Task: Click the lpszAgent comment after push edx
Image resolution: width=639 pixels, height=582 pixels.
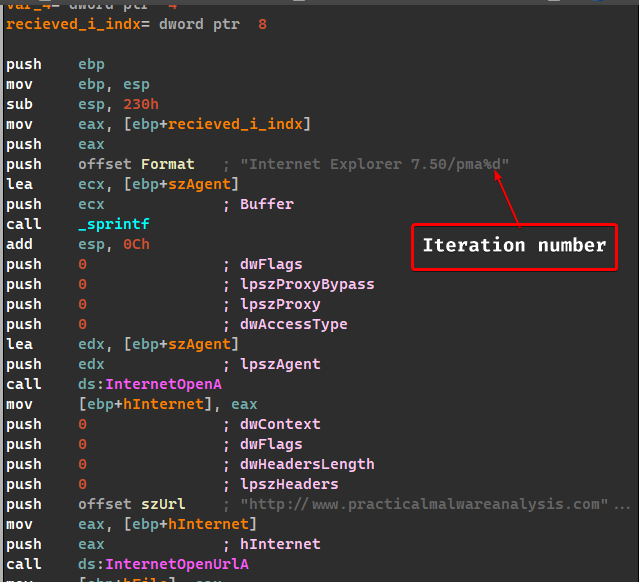Action: pos(280,364)
